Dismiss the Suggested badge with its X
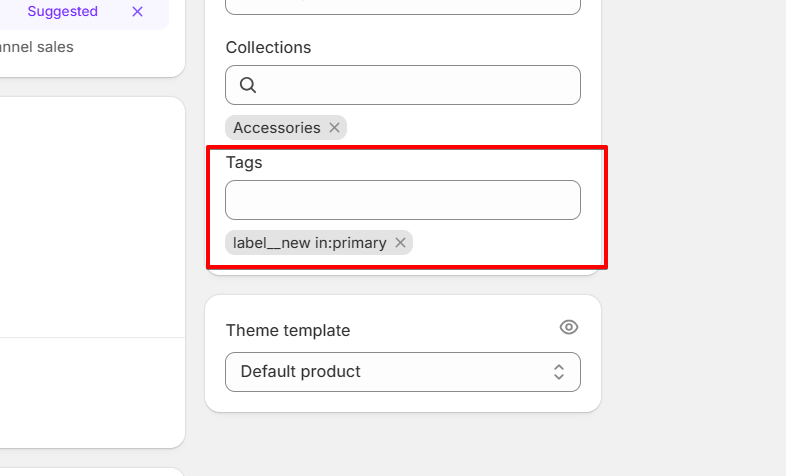This screenshot has width=786, height=476. click(x=137, y=12)
